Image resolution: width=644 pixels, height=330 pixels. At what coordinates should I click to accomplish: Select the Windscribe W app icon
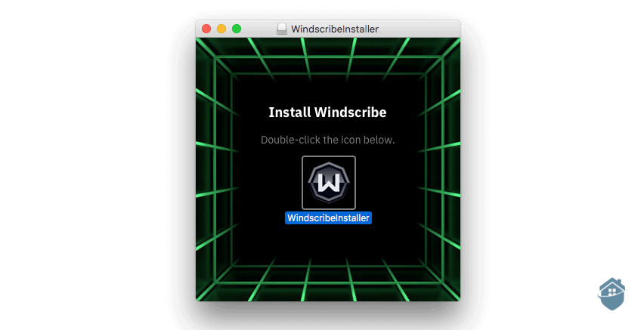click(x=329, y=183)
